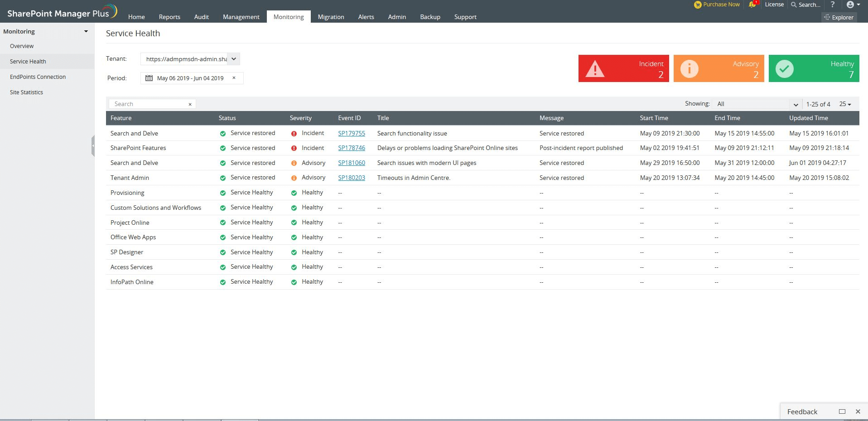Image resolution: width=868 pixels, height=421 pixels.
Task: Click the red Incident warning tile
Action: 623,68
